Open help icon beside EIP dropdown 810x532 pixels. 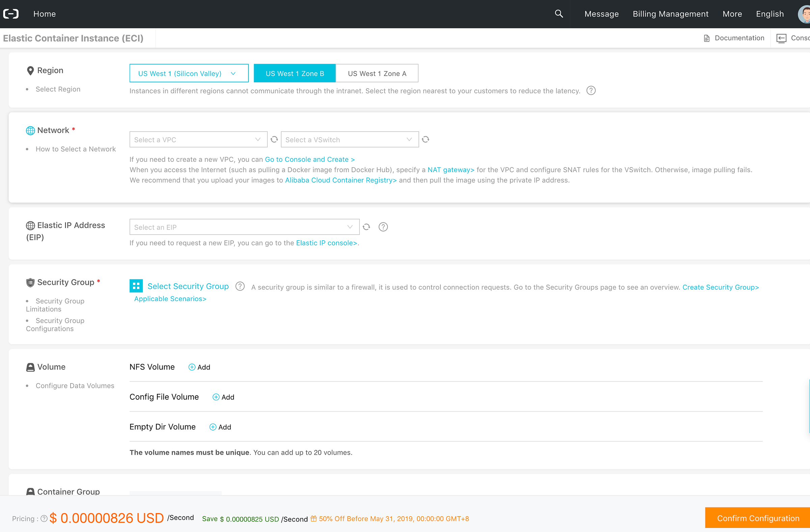383,227
